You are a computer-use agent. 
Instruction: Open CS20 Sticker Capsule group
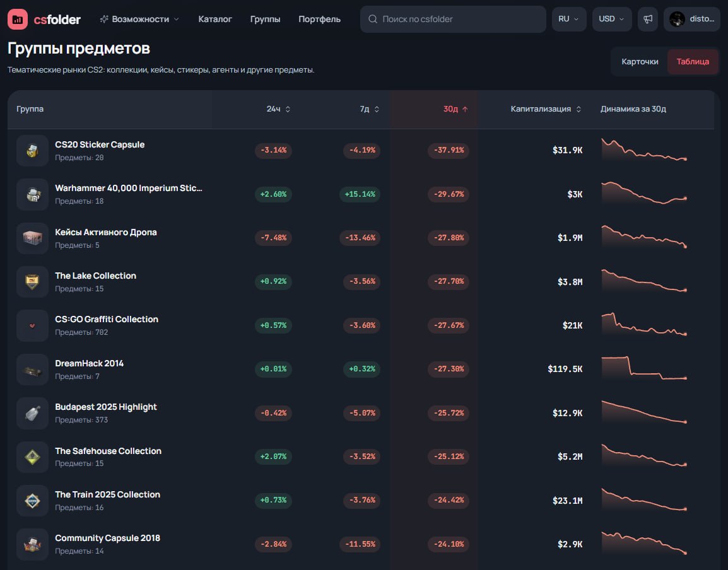(100, 144)
